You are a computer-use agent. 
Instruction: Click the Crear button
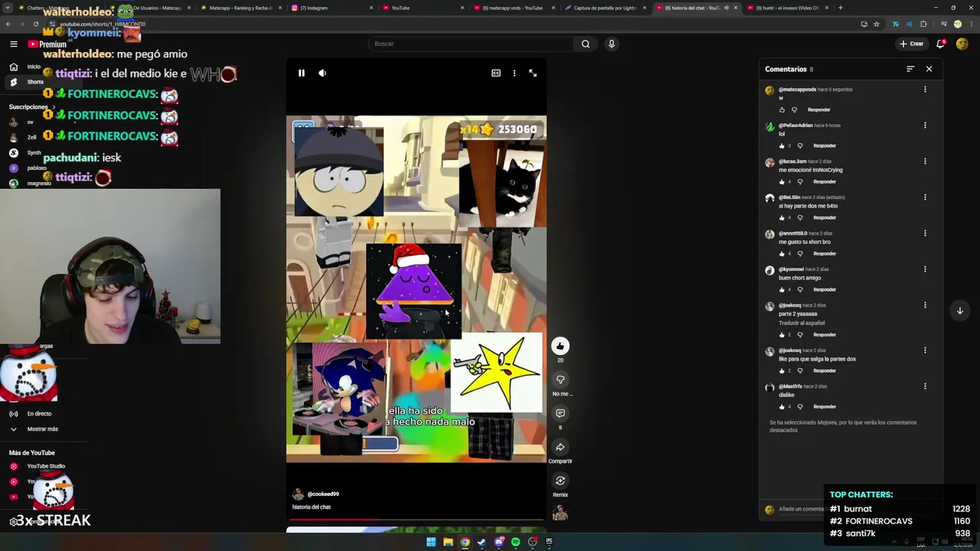(x=912, y=44)
